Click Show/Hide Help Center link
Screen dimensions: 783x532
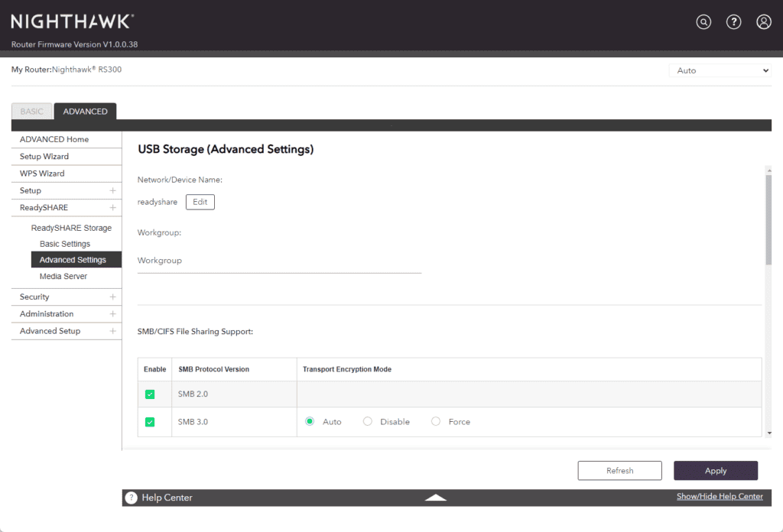pos(720,497)
